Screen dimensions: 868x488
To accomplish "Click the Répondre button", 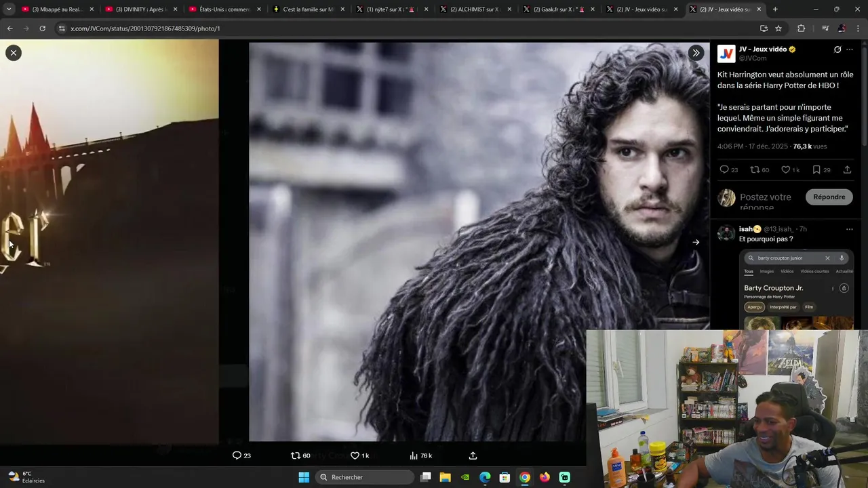I will pos(829,197).
